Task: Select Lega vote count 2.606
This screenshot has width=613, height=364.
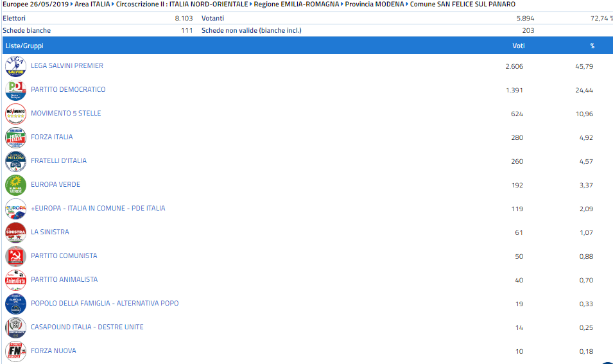Action: point(514,67)
